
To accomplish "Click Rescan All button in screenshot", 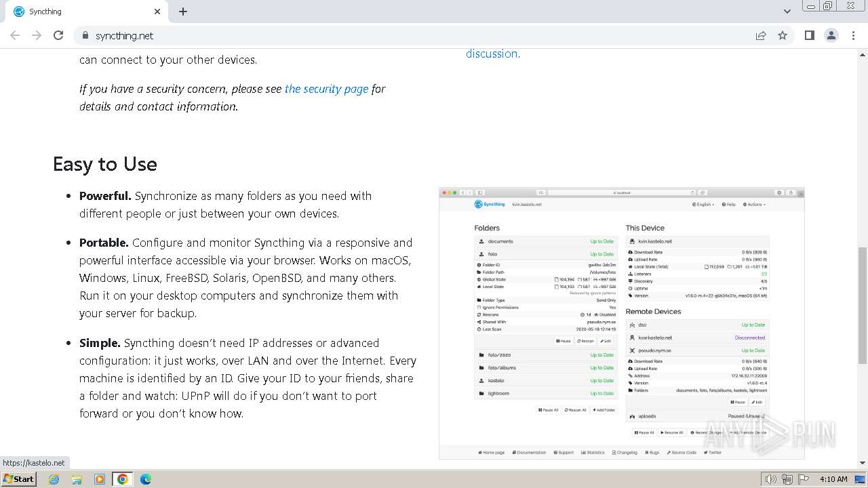I will point(576,410).
